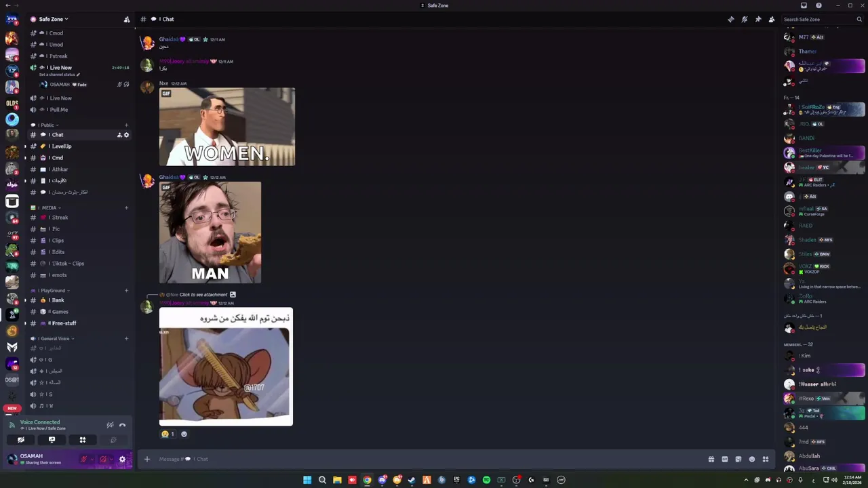Open the Cmd text channel
The image size is (868, 488).
coord(80,158)
